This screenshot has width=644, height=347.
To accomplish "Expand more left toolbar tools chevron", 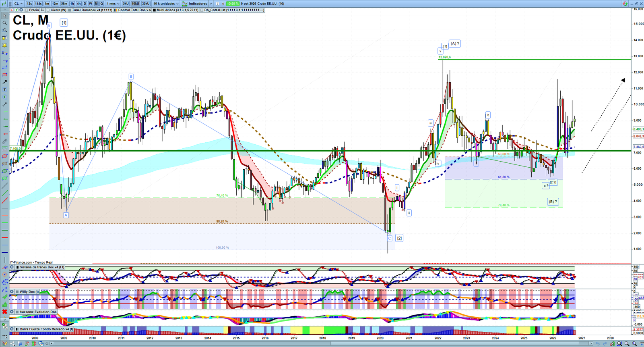I will pos(4,320).
